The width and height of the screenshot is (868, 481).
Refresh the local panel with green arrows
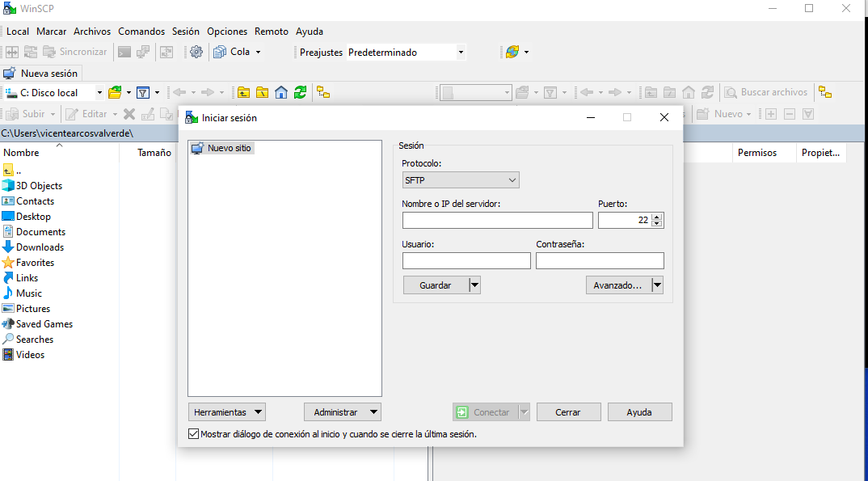coord(301,92)
